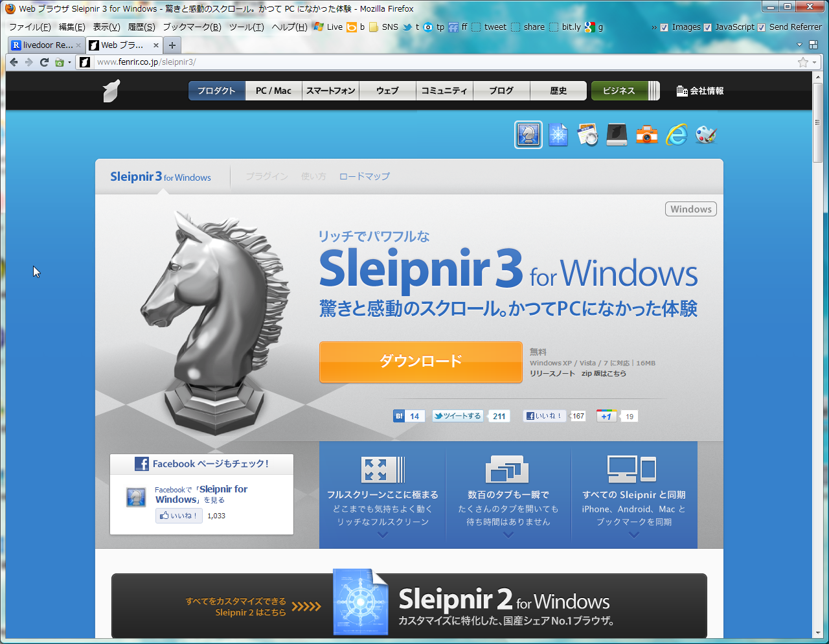Open the 表示(V) menu
The height and width of the screenshot is (644, 829).
pos(106,27)
